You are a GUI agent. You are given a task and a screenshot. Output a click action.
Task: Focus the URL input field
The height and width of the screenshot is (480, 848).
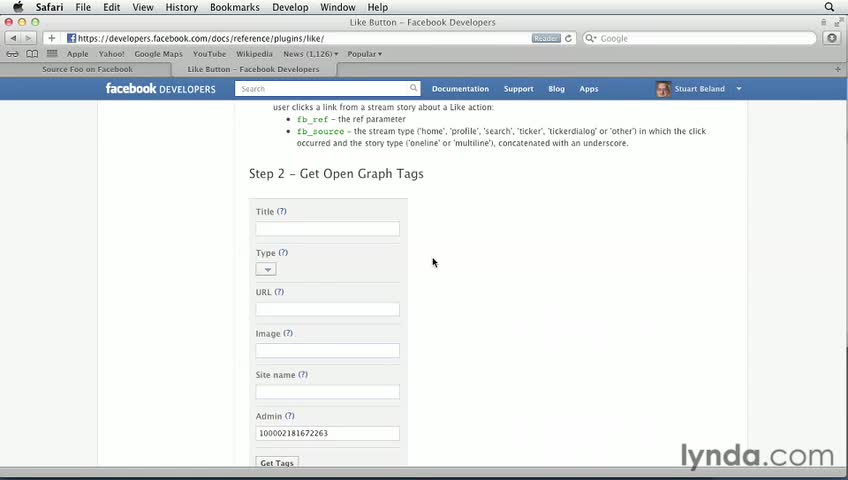coord(328,309)
